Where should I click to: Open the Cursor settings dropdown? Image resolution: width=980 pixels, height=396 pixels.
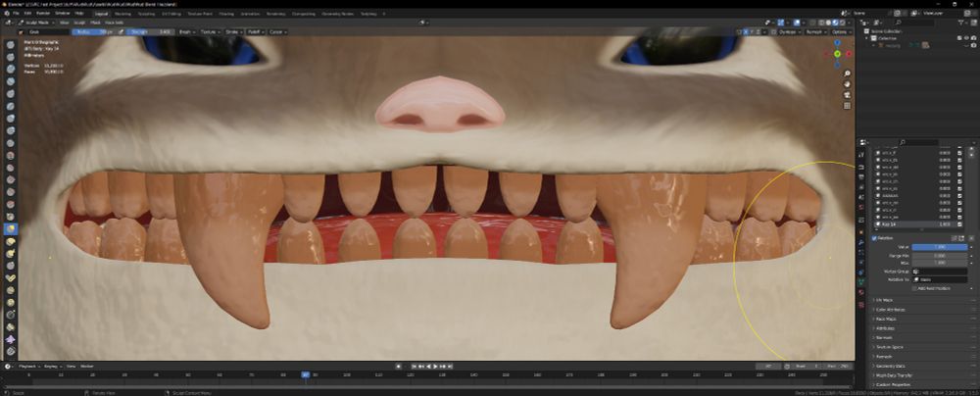coord(276,31)
